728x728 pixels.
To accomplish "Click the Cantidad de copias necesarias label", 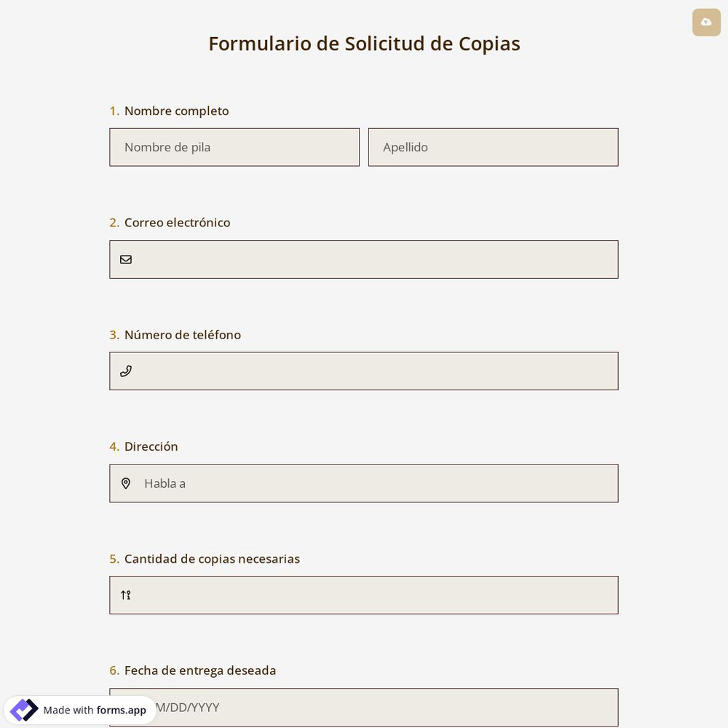I will click(x=212, y=558).
